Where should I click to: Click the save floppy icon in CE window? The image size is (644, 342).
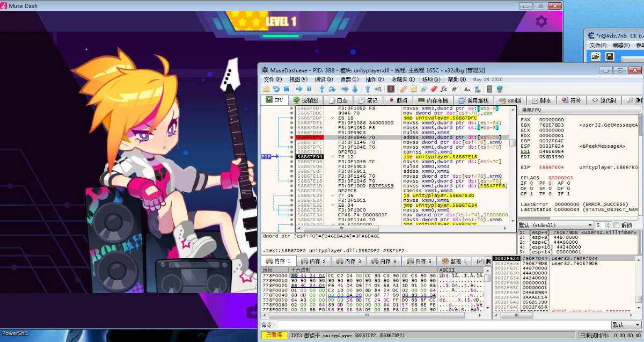tap(610, 56)
